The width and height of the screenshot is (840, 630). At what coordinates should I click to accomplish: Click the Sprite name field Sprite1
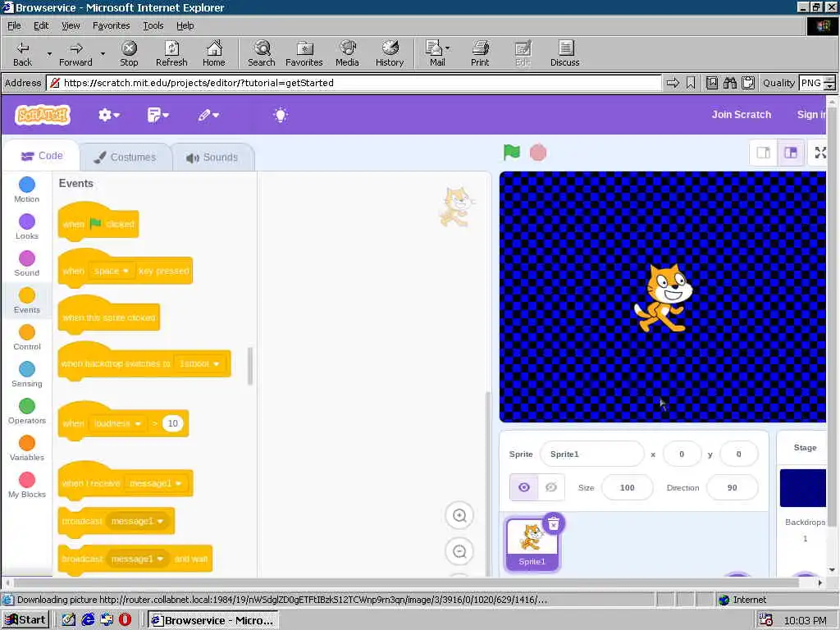[592, 454]
